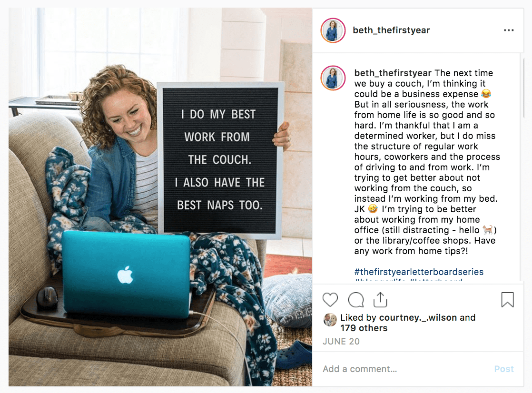Image resolution: width=532 pixels, height=393 pixels.
Task: Click the letterboard couch photo
Action: pyautogui.click(x=160, y=197)
